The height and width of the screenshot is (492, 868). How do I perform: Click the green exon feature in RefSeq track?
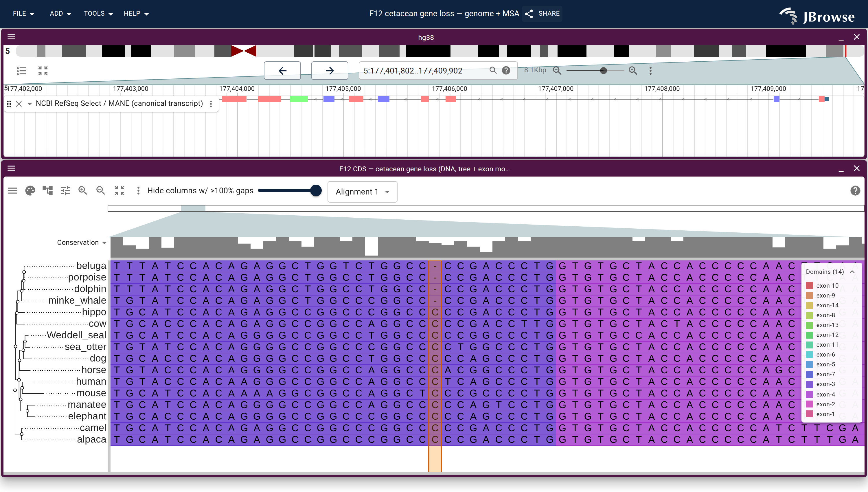(299, 99)
